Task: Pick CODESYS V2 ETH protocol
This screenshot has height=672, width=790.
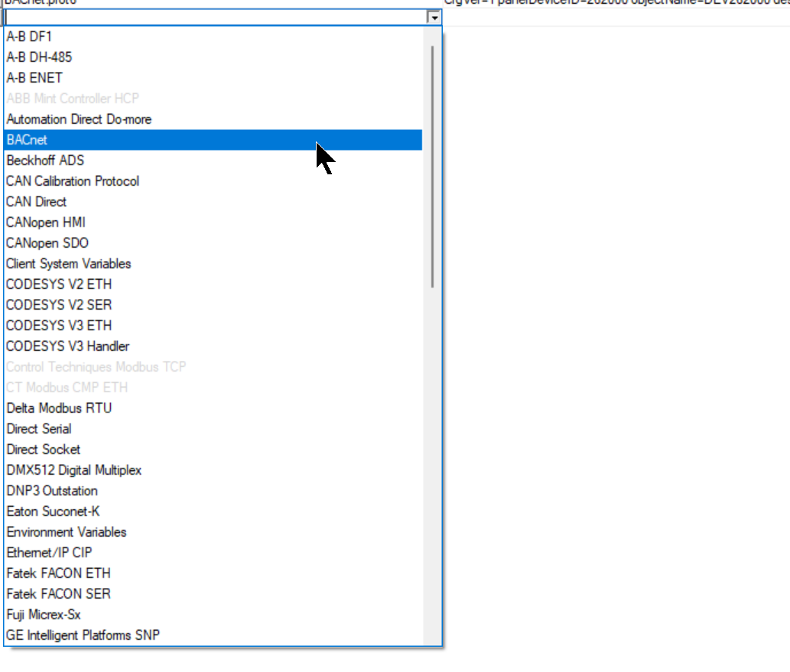Action: click(213, 284)
